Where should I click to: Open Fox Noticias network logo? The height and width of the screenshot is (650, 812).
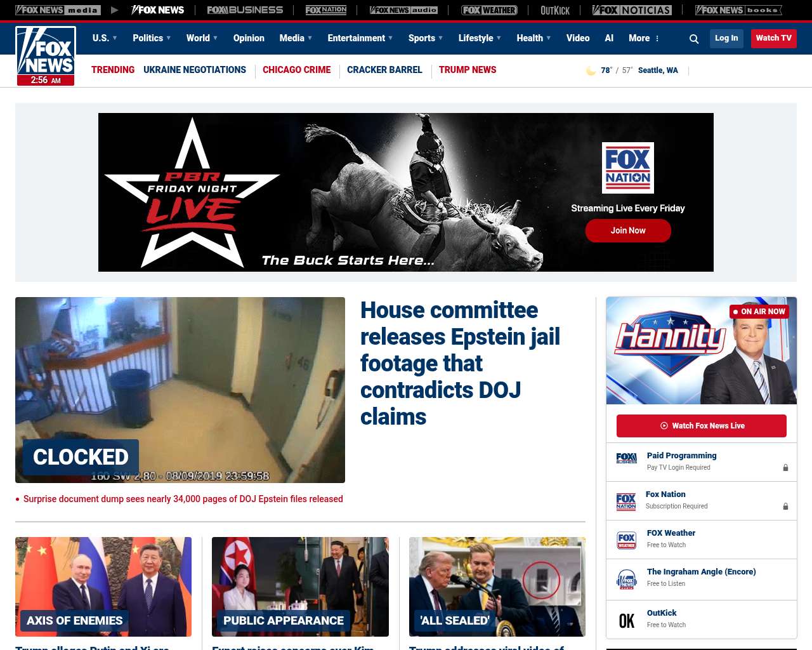click(632, 10)
